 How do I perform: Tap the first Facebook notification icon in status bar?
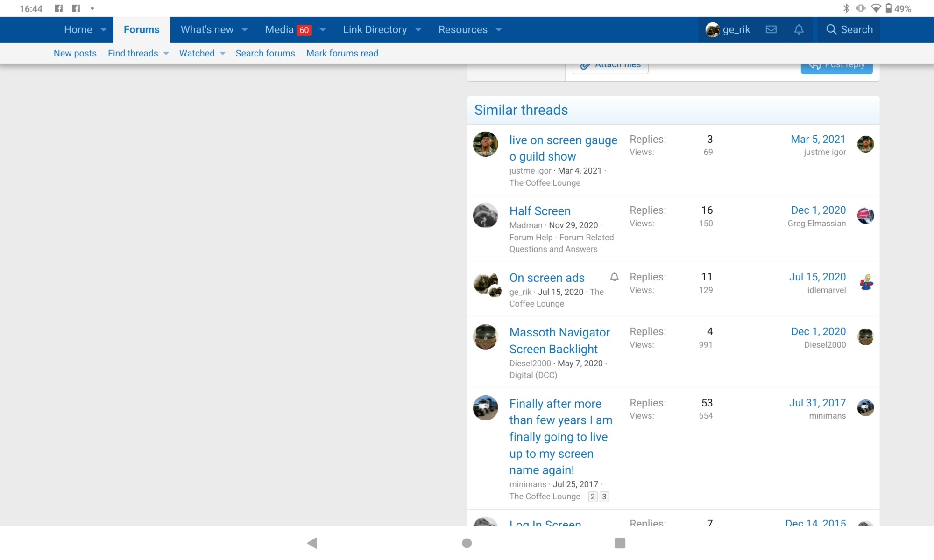[58, 8]
